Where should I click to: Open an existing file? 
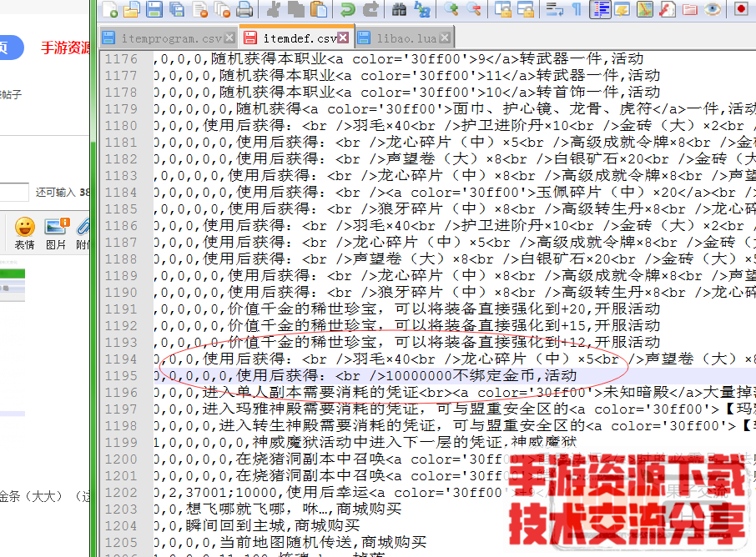point(131,11)
